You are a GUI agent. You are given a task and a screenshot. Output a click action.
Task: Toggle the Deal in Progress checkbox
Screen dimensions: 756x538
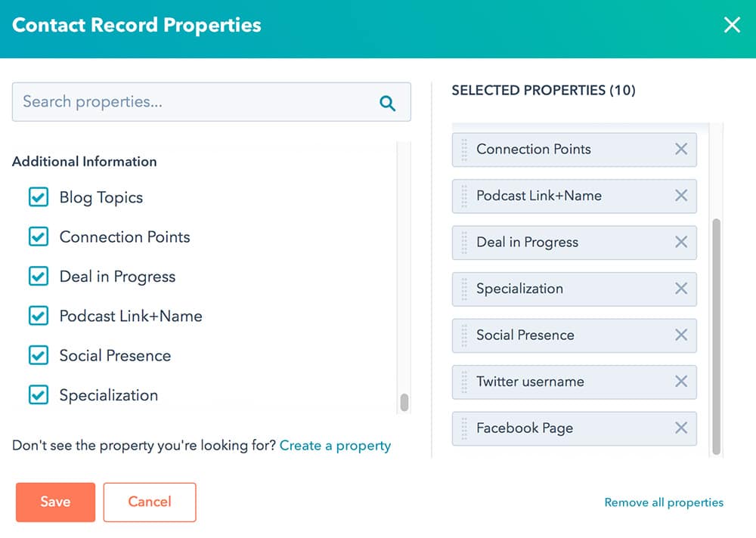click(x=39, y=277)
